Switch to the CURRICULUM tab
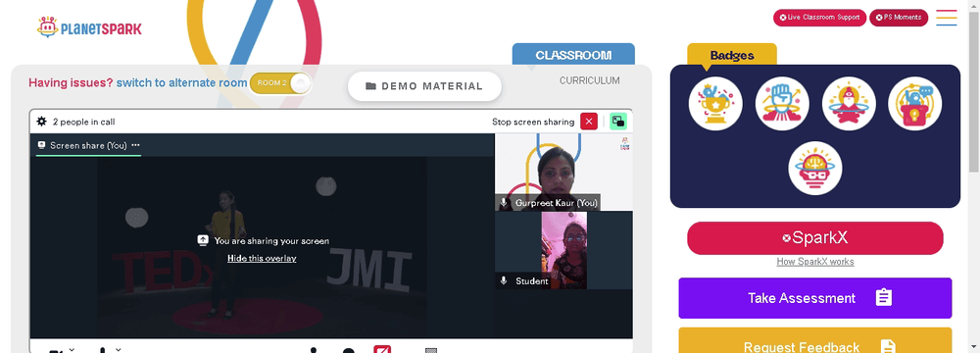The width and height of the screenshot is (980, 353). 589,80
